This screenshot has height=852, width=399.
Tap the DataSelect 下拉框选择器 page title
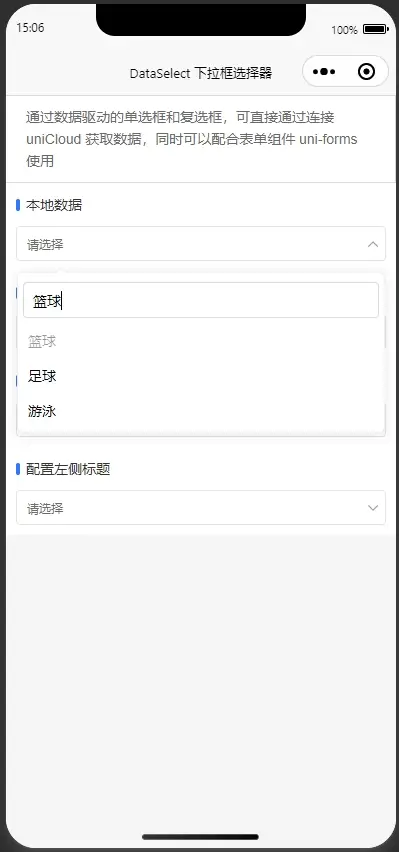tap(201, 73)
